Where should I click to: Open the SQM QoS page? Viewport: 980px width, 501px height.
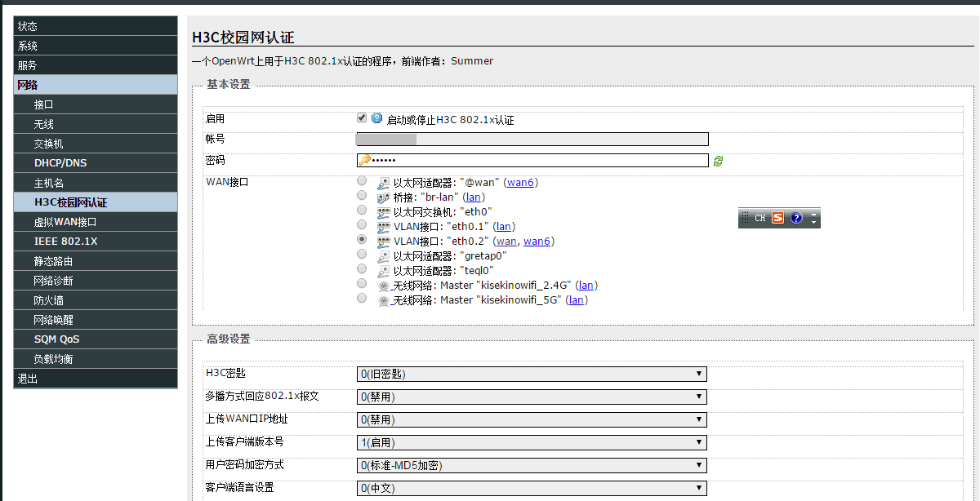click(x=96, y=339)
